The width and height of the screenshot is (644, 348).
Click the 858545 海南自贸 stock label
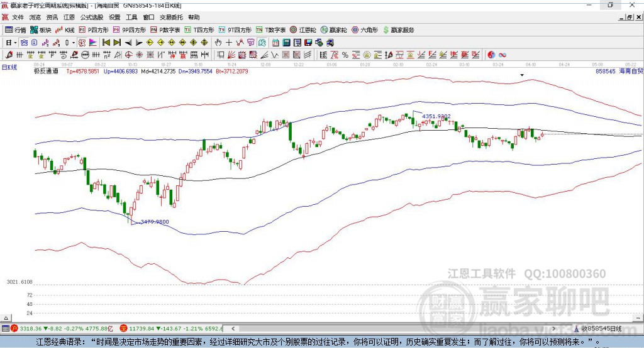[619, 71]
